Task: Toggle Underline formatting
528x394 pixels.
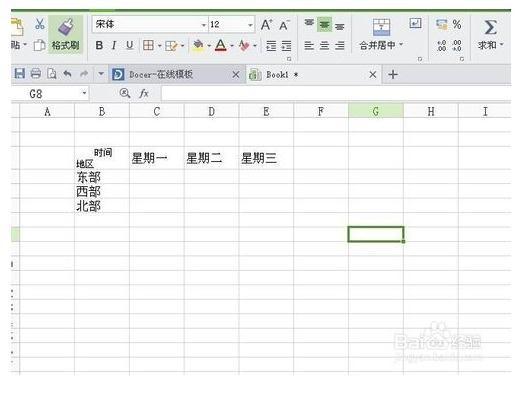Action: (x=130, y=45)
